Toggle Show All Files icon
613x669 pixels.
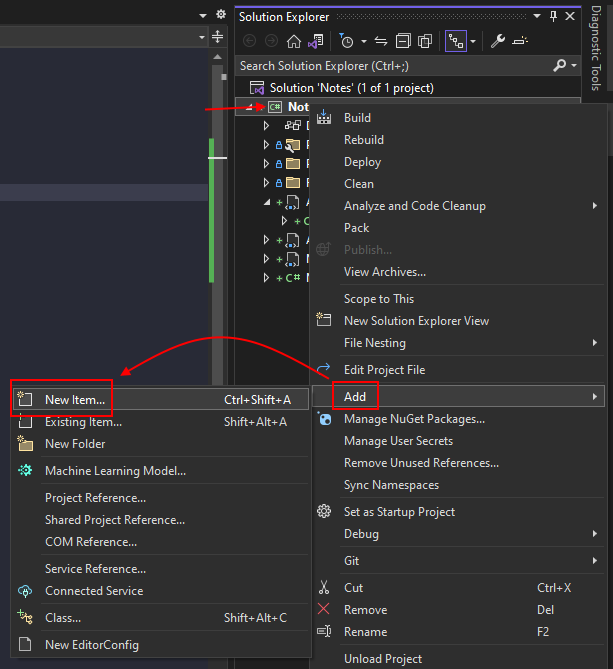[x=425, y=41]
